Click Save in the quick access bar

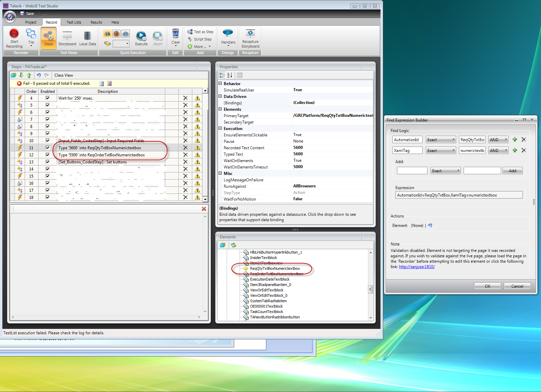(27, 14)
